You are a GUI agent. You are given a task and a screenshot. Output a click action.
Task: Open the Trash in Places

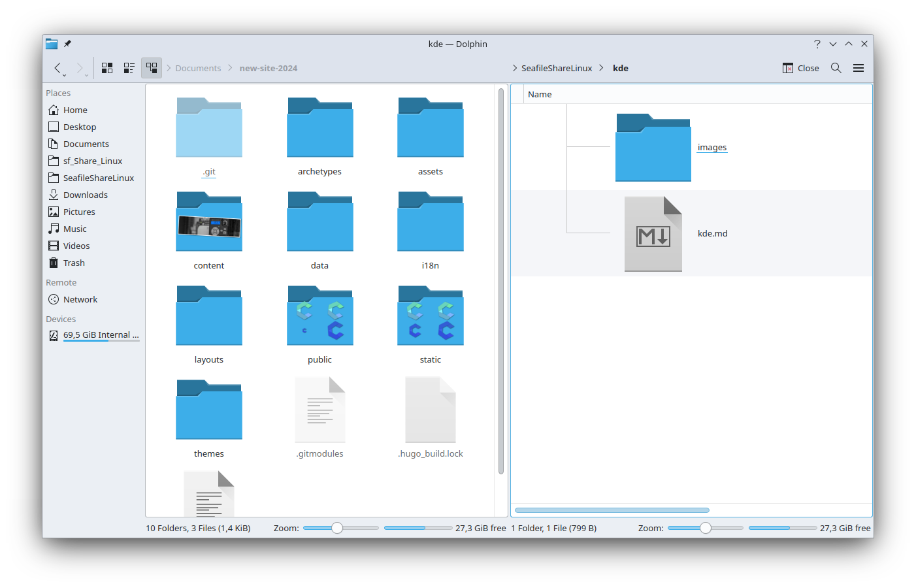pyautogui.click(x=74, y=263)
